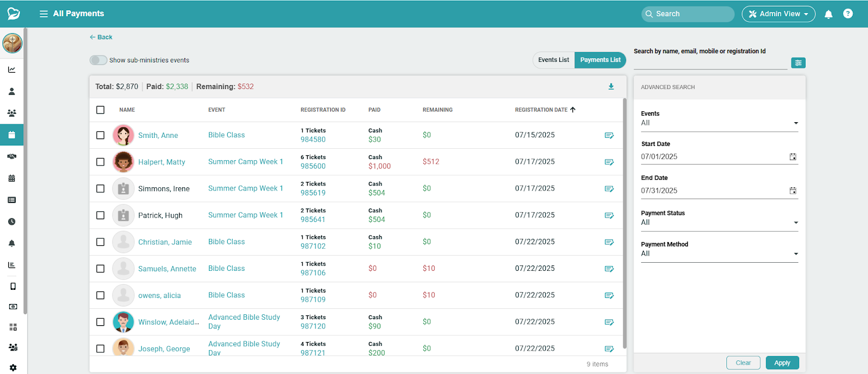This screenshot has height=374, width=868.
Task: Open the notifications bell in the header
Action: [x=828, y=14]
